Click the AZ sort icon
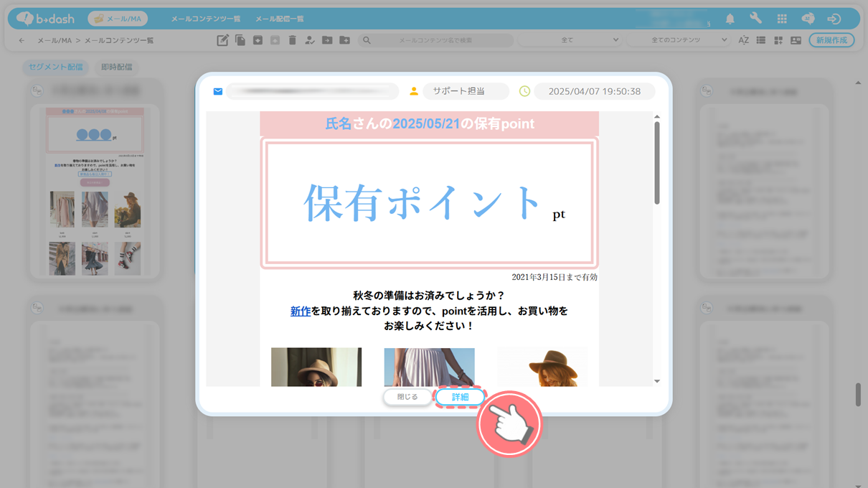Viewport: 868px width, 488px height. 744,40
